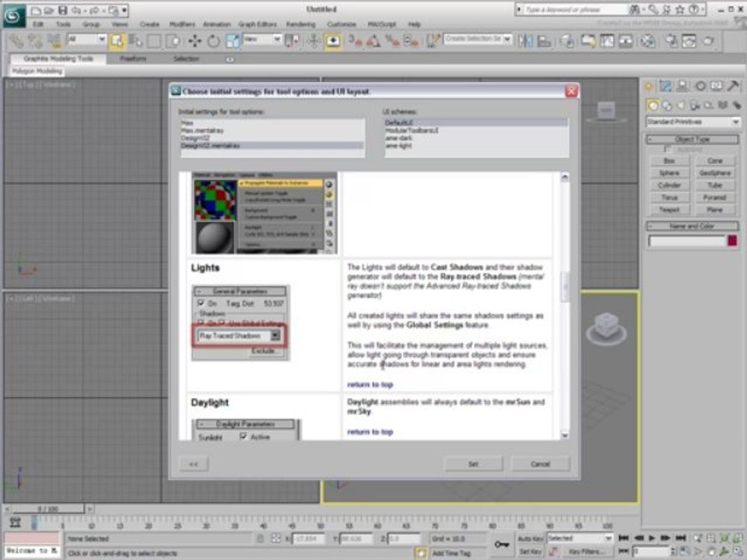Toggle the AutoGrid checkbox in Object Type

tap(668, 149)
